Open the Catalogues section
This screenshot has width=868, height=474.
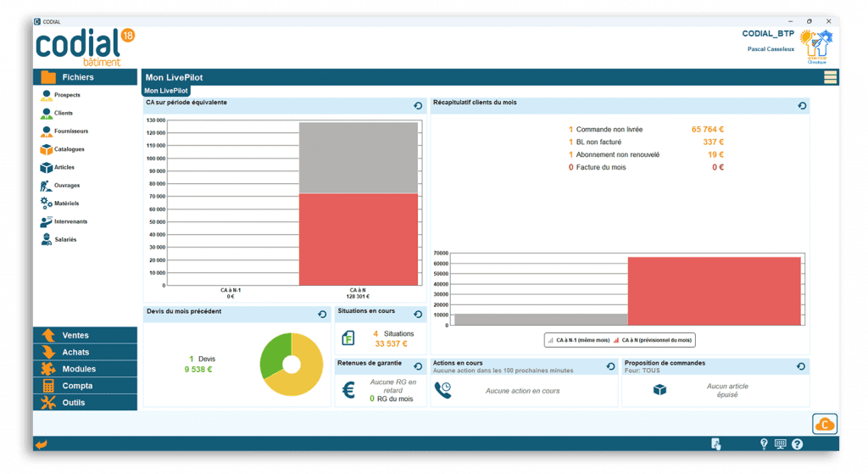tap(63, 149)
